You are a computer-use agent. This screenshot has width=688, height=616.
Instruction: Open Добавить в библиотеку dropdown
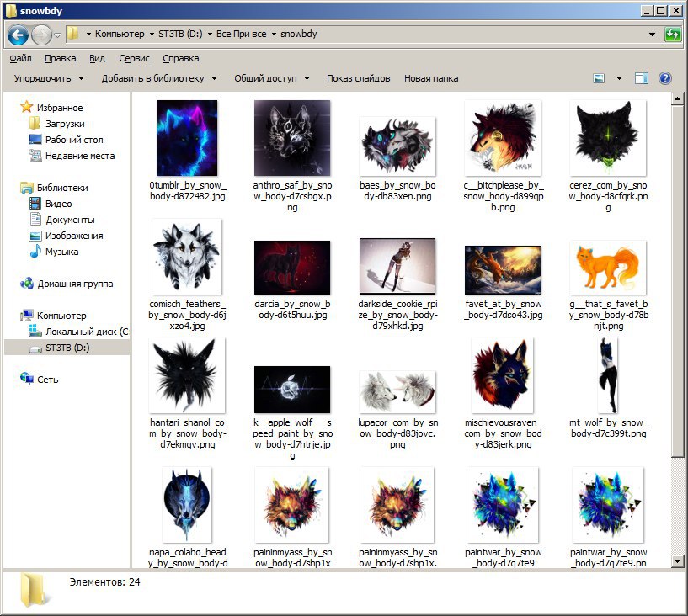[x=159, y=78]
